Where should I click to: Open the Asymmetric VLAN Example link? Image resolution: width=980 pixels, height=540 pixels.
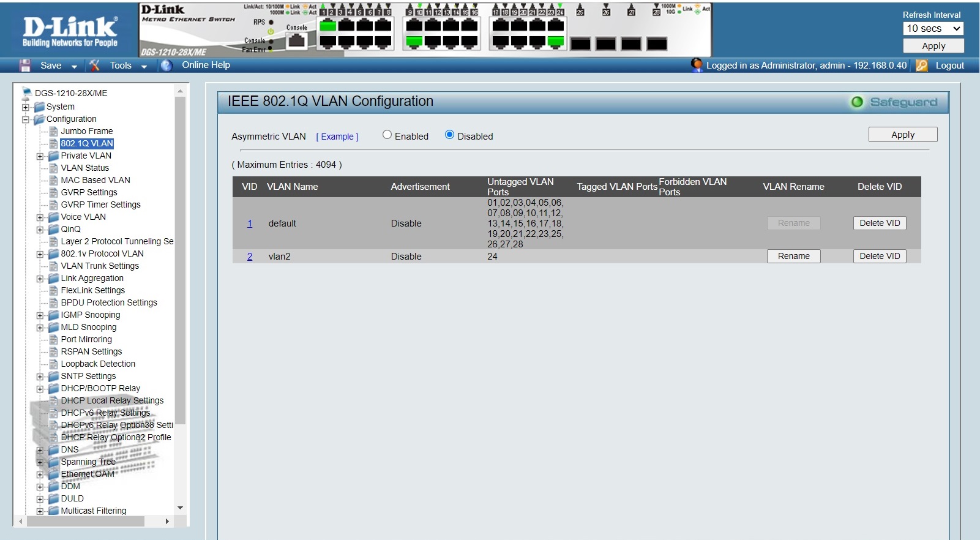click(337, 137)
